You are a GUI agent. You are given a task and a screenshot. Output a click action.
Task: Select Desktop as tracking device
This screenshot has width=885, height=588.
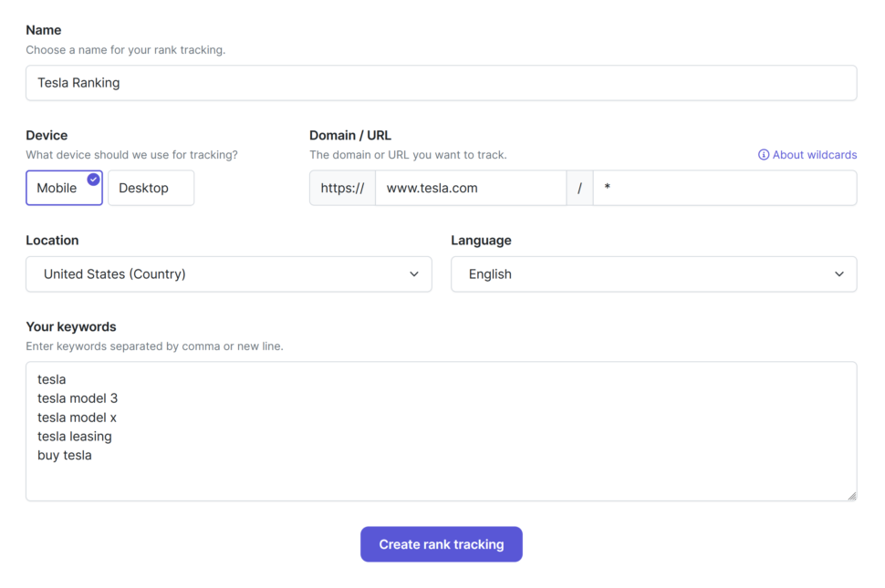[151, 188]
